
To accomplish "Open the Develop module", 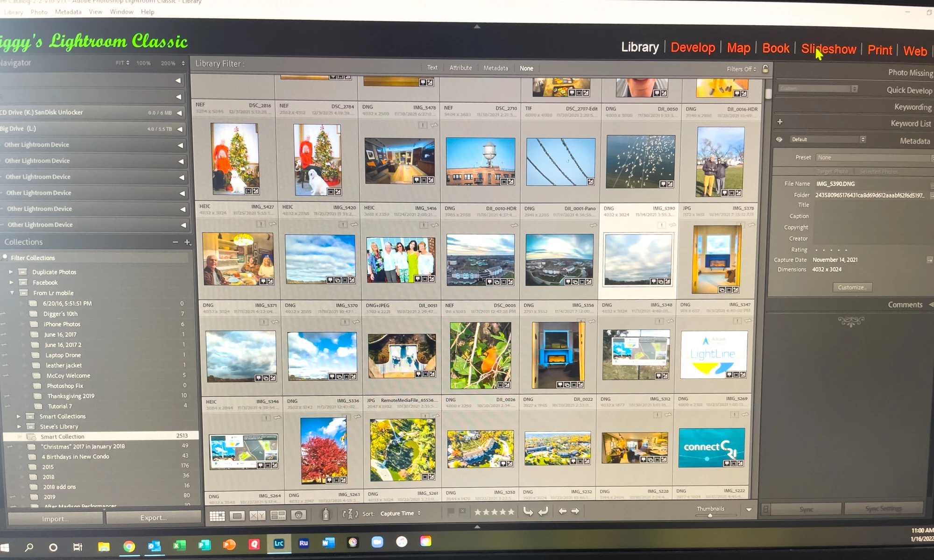I will [x=693, y=48].
